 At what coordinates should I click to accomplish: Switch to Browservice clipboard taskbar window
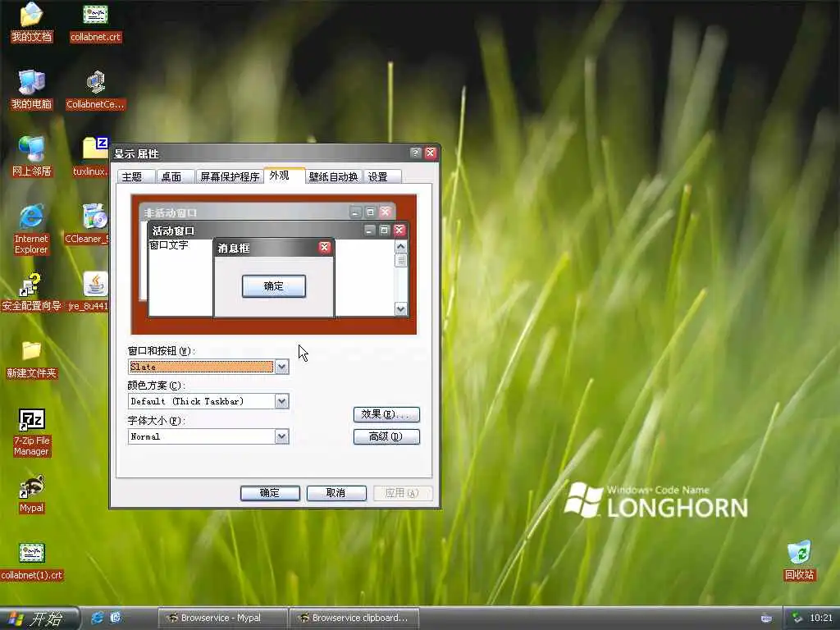pyautogui.click(x=354, y=619)
